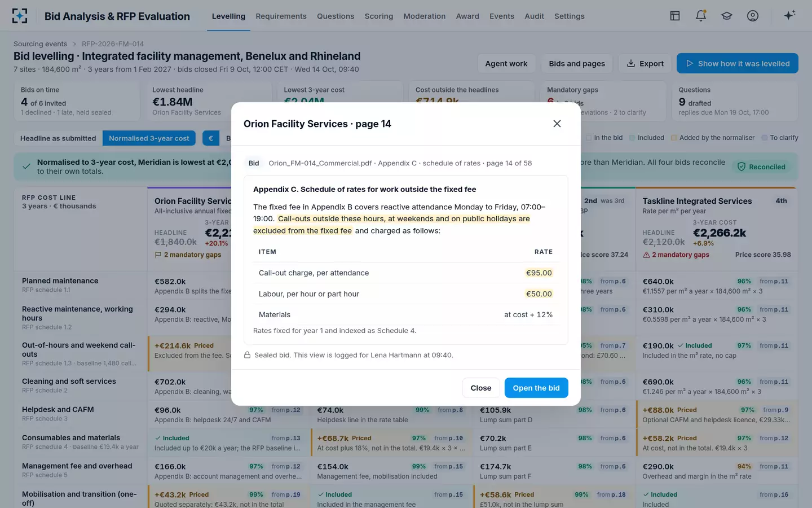Close the Orion page 14 dialog with X
Image resolution: width=812 pixels, height=508 pixels.
tap(557, 124)
